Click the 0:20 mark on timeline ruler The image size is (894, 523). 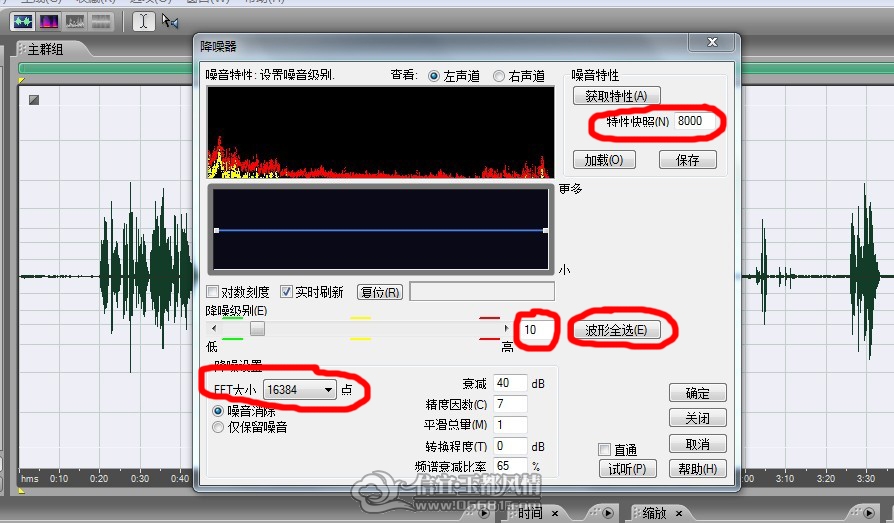pyautogui.click(x=99, y=479)
